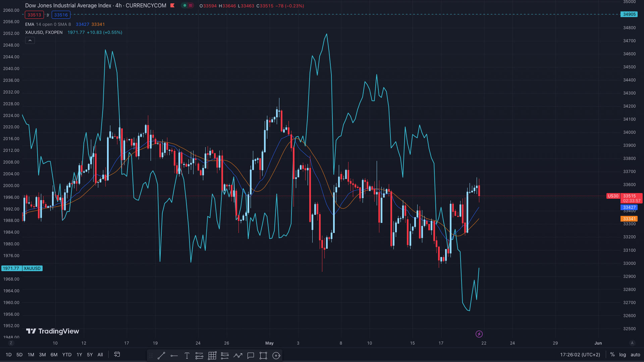The image size is (644, 362).
Task: Switch to 1D time range
Action: (x=9, y=355)
